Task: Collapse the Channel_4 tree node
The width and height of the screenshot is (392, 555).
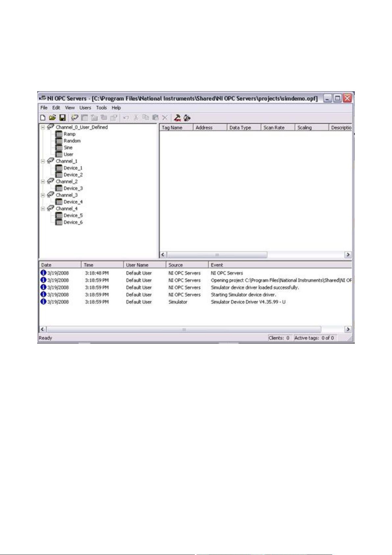Action: [x=42, y=208]
